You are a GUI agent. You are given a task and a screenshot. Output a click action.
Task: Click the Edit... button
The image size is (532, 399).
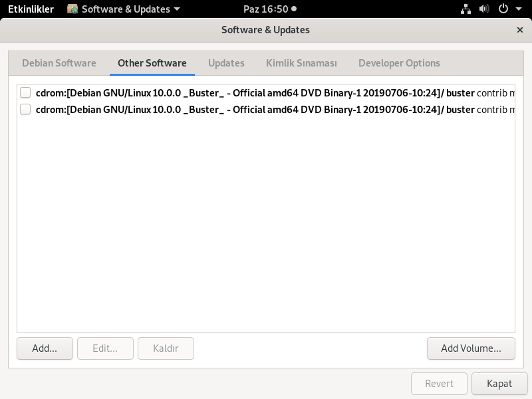(x=105, y=348)
